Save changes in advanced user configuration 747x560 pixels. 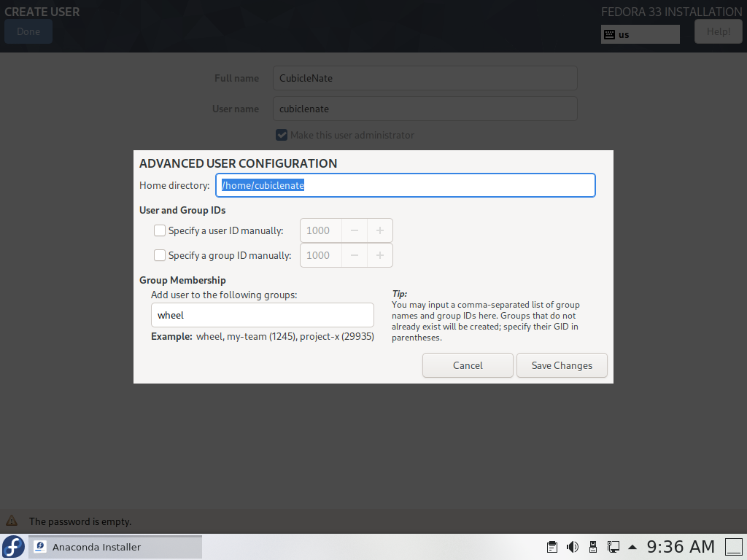tap(562, 365)
